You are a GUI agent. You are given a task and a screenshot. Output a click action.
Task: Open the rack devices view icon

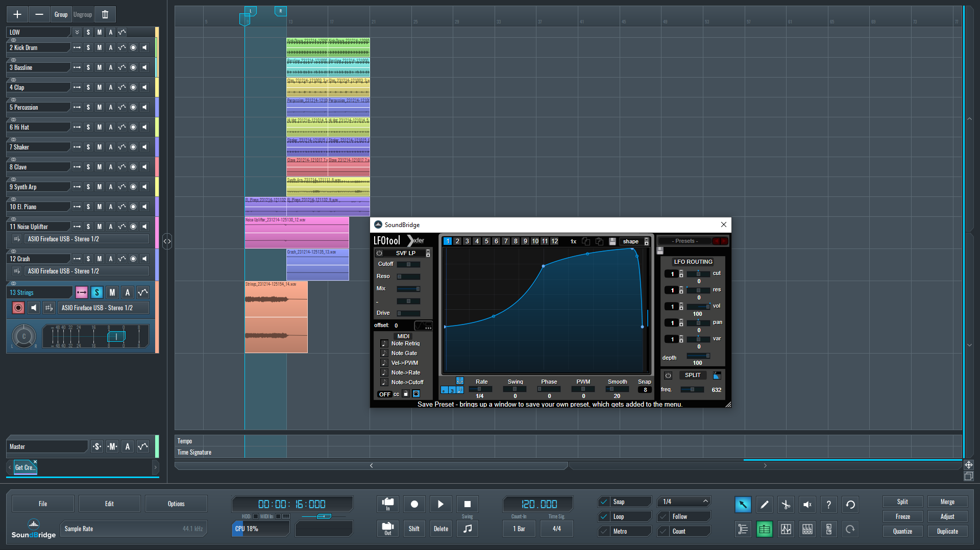828,529
